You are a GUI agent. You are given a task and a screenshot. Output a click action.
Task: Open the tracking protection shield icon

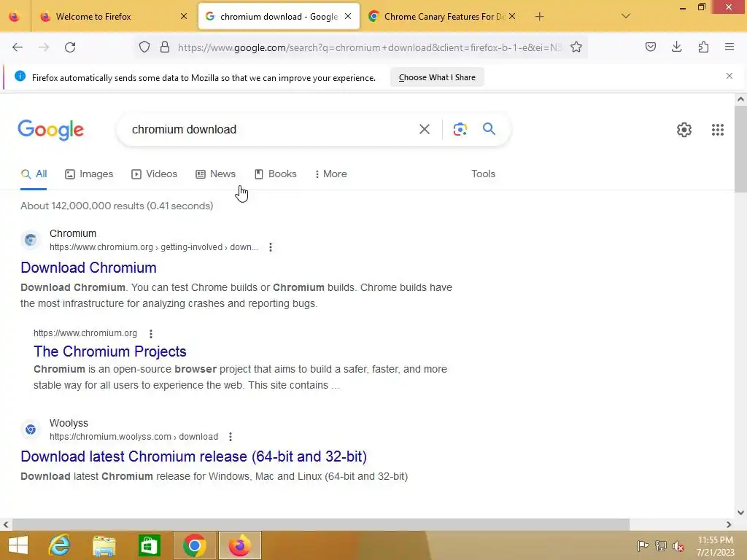click(x=144, y=47)
